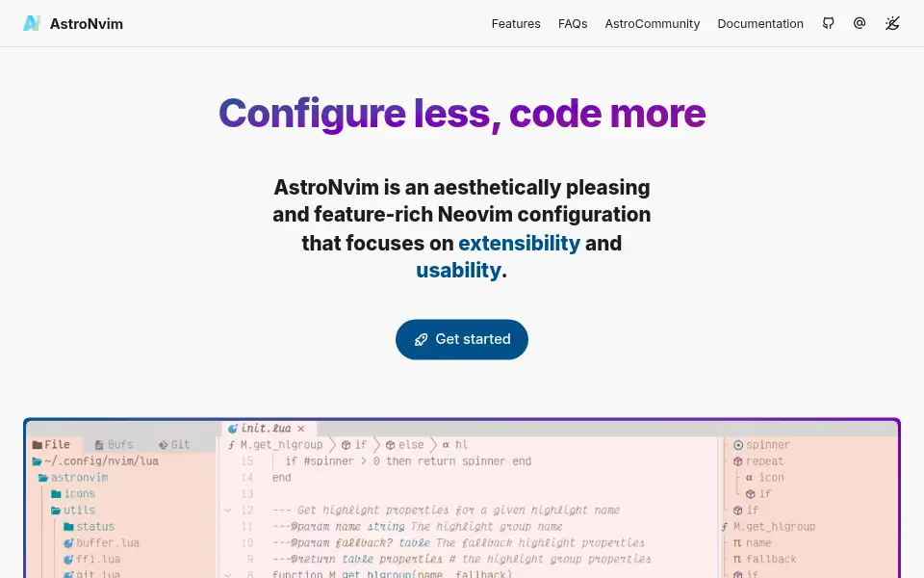Close the init.lua buffer tab
This screenshot has width=924, height=578.
(x=301, y=429)
